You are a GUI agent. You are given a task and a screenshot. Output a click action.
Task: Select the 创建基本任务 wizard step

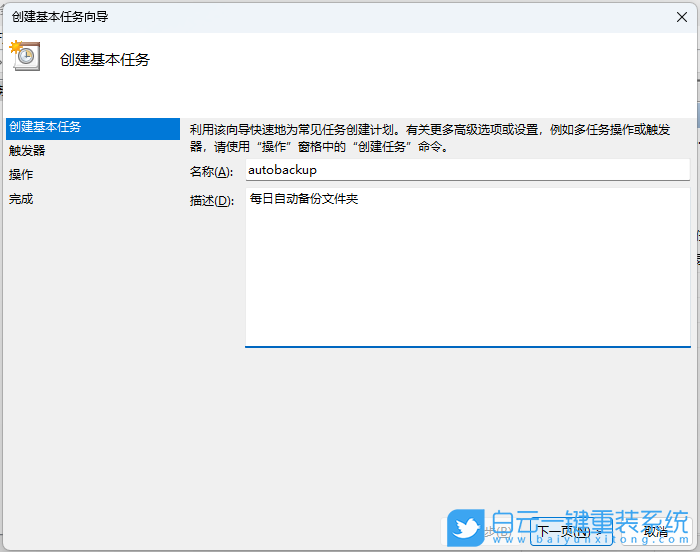(x=93, y=129)
